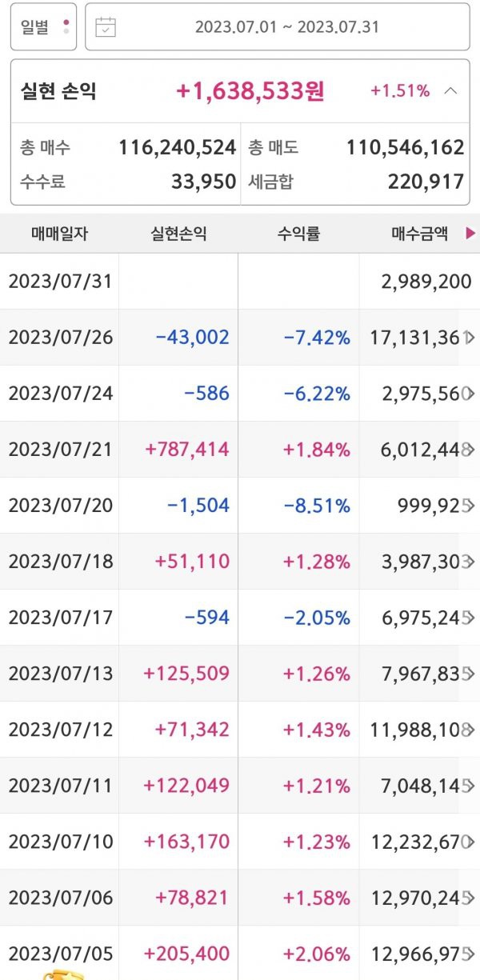Open the 일별 period selector
This screenshot has width=480, height=980.
click(44, 27)
